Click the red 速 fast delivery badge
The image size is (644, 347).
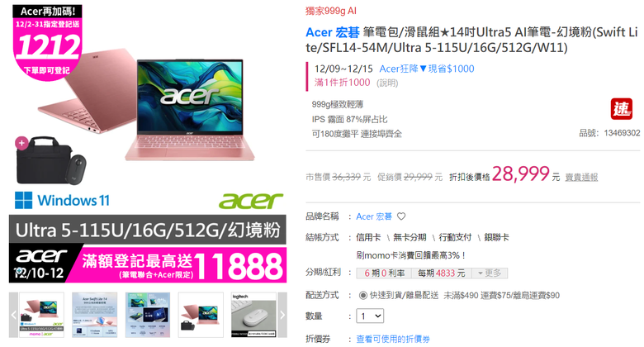pyautogui.click(x=621, y=109)
